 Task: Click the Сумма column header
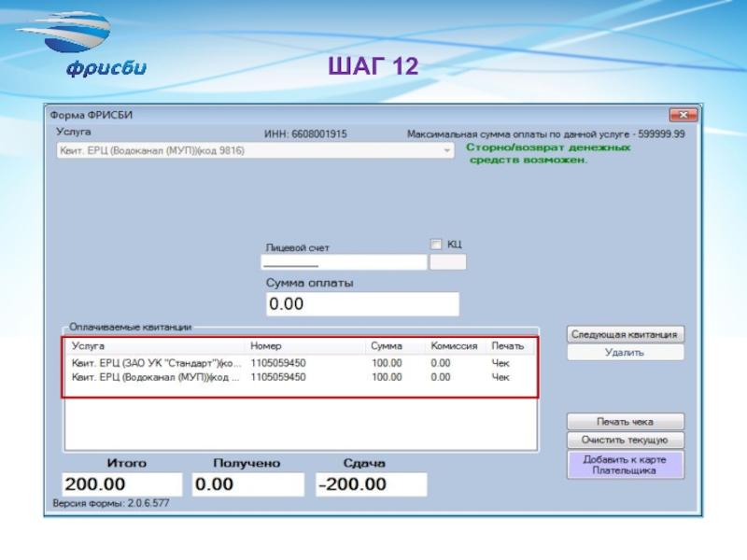[x=395, y=346]
